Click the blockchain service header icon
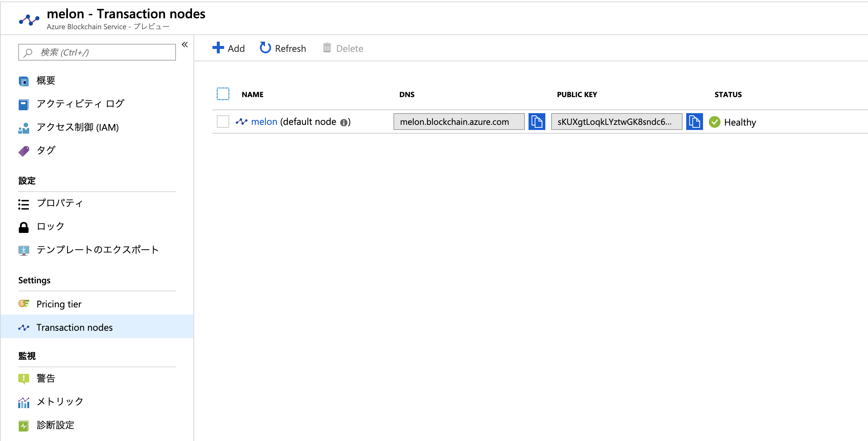Image resolution: width=868 pixels, height=441 pixels. pyautogui.click(x=29, y=19)
